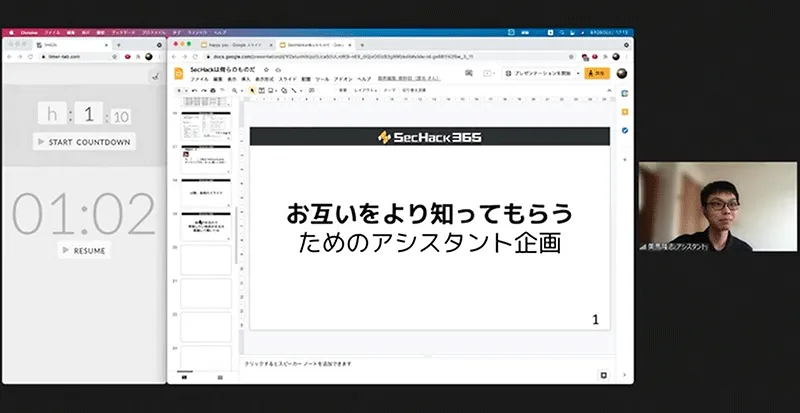Image resolution: width=800 pixels, height=413 pixels.
Task: Click the テーマ button in Slides toolbar
Action: point(392,90)
